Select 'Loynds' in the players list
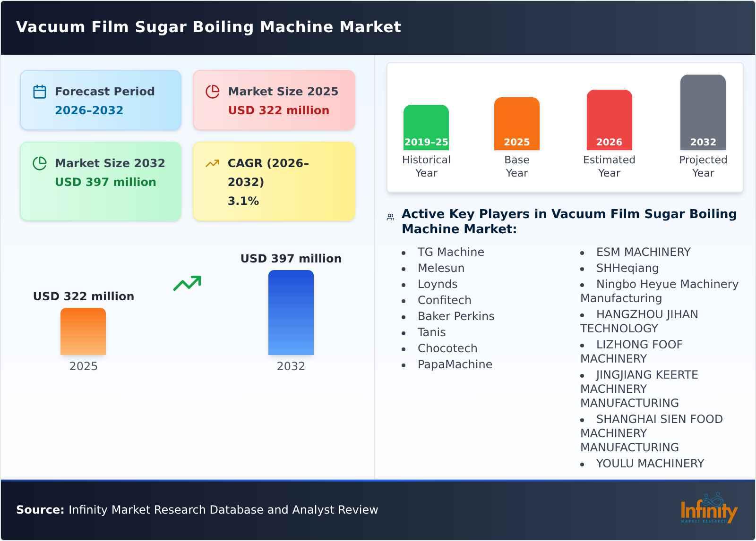The width and height of the screenshot is (756, 541). coord(438,284)
